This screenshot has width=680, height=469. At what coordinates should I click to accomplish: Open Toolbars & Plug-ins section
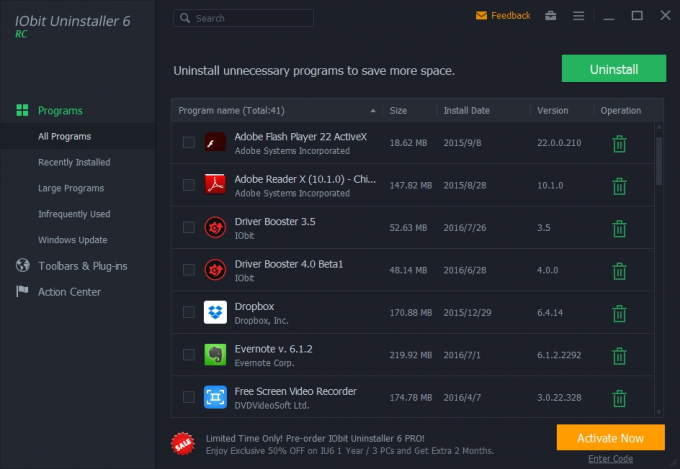82,266
